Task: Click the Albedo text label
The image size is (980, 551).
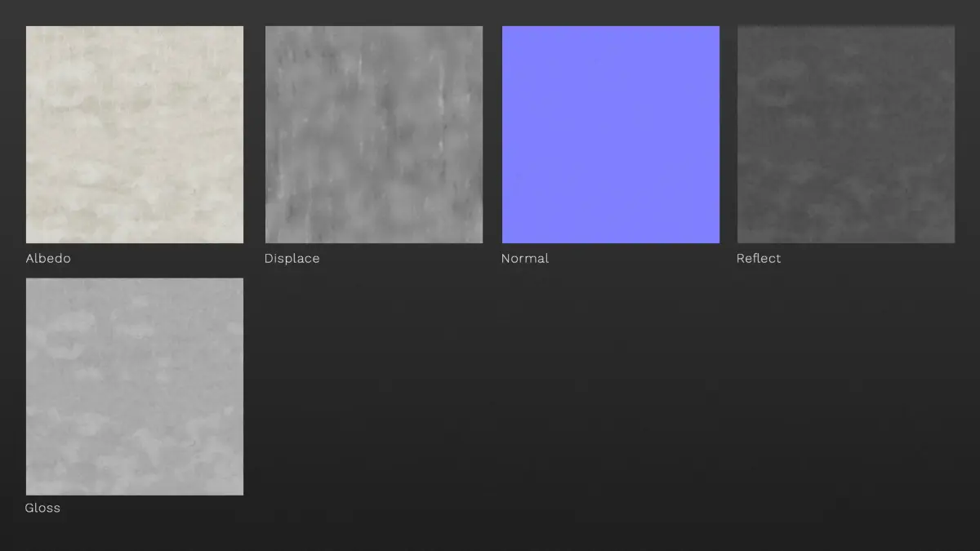Action: click(x=48, y=259)
